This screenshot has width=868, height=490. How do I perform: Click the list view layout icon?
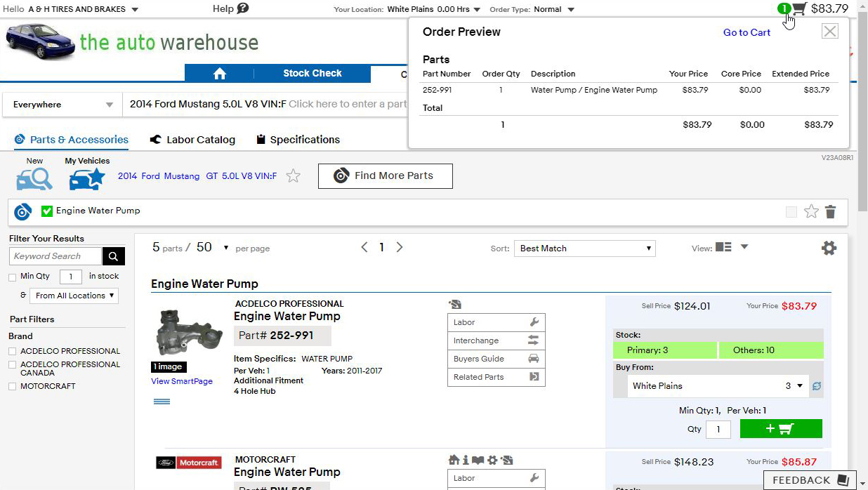[723, 247]
